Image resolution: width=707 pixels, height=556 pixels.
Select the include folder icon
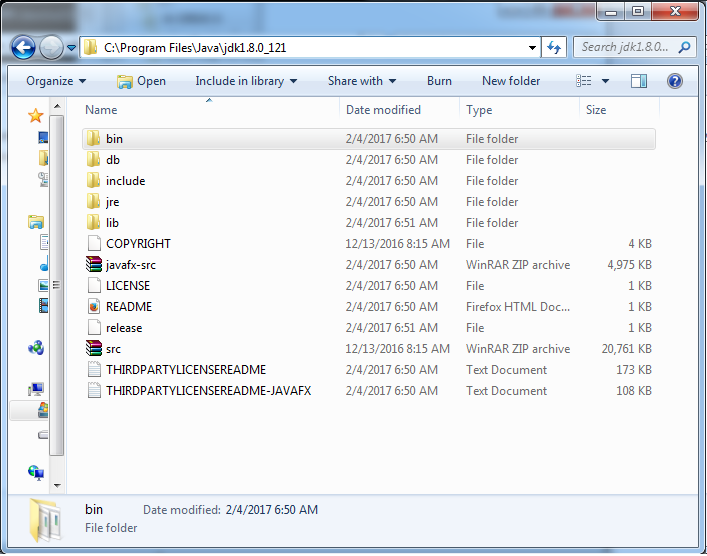click(93, 180)
